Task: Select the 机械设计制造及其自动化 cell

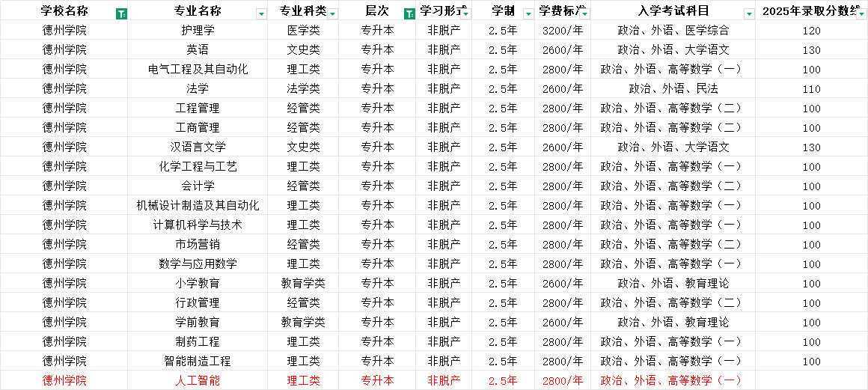Action: click(x=198, y=206)
